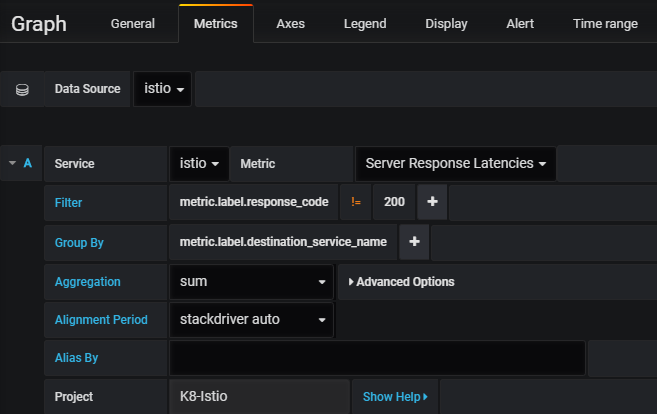Click the Show Help link
This screenshot has height=414, width=657.
point(394,397)
